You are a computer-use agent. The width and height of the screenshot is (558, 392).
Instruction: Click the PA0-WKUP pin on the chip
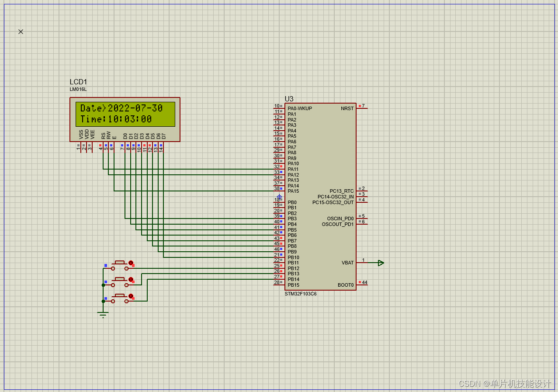pyautogui.click(x=299, y=108)
